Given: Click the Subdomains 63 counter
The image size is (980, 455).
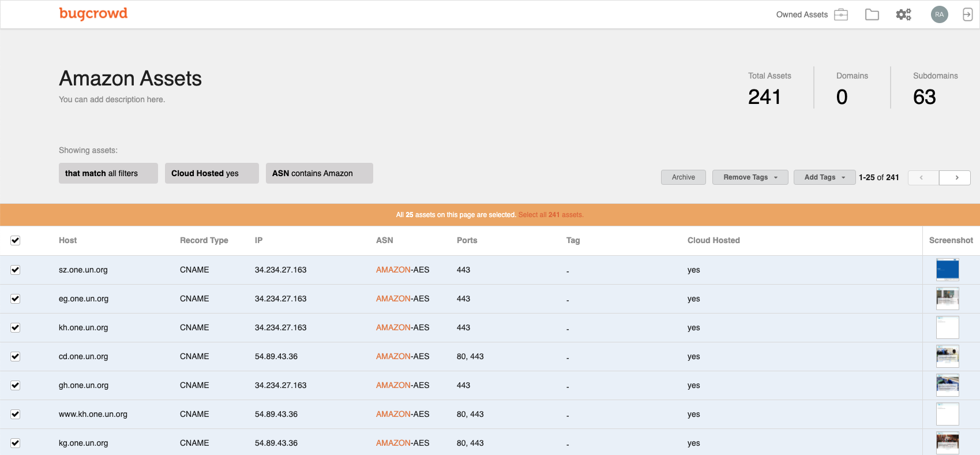Looking at the screenshot, I should click(x=935, y=89).
